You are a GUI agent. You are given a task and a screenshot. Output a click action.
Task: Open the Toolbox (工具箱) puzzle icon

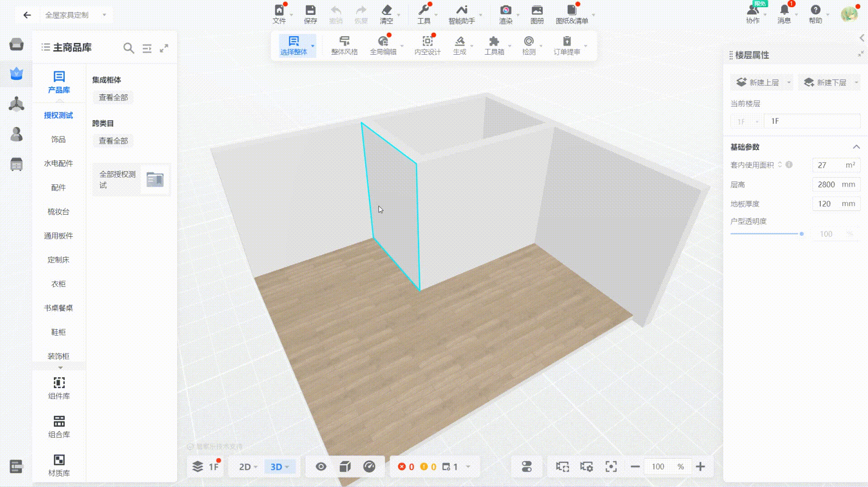pyautogui.click(x=494, y=46)
